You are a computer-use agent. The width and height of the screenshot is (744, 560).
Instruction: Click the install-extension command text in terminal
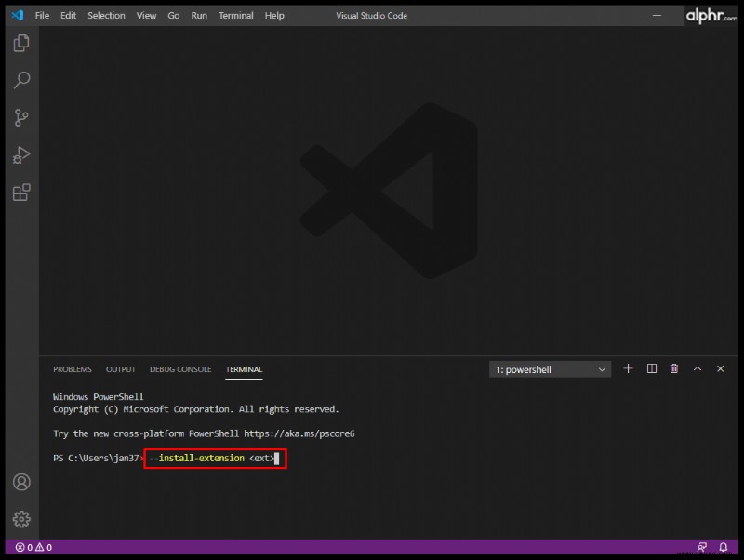coord(202,458)
